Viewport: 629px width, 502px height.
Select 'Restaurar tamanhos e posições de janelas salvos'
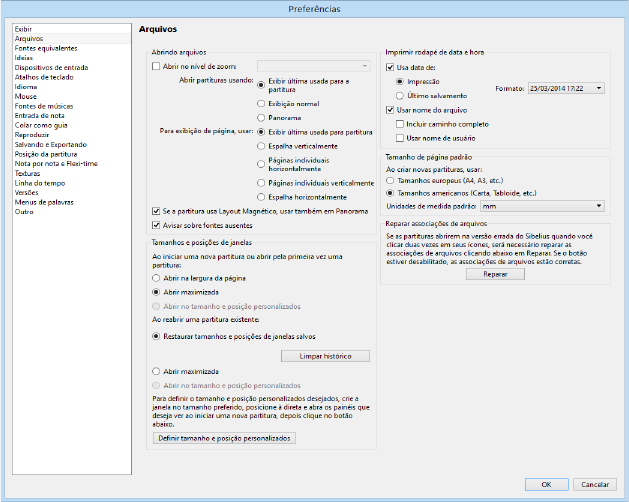[x=156, y=336]
